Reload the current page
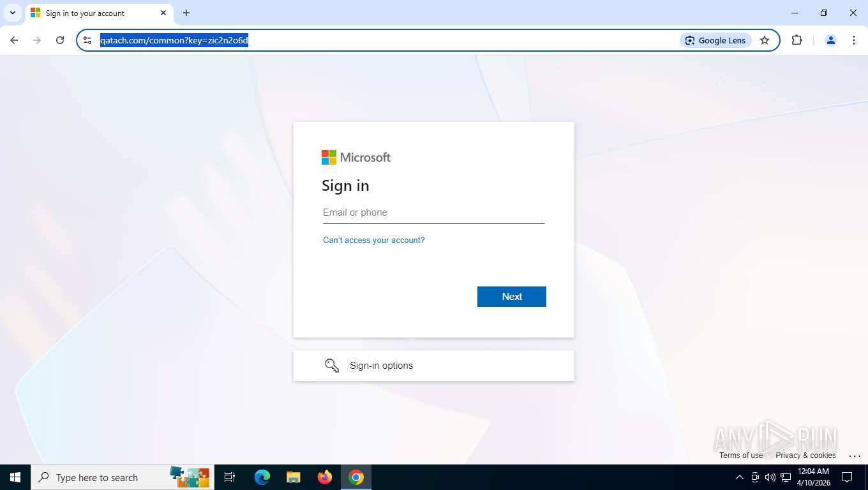868x490 pixels. [60, 40]
